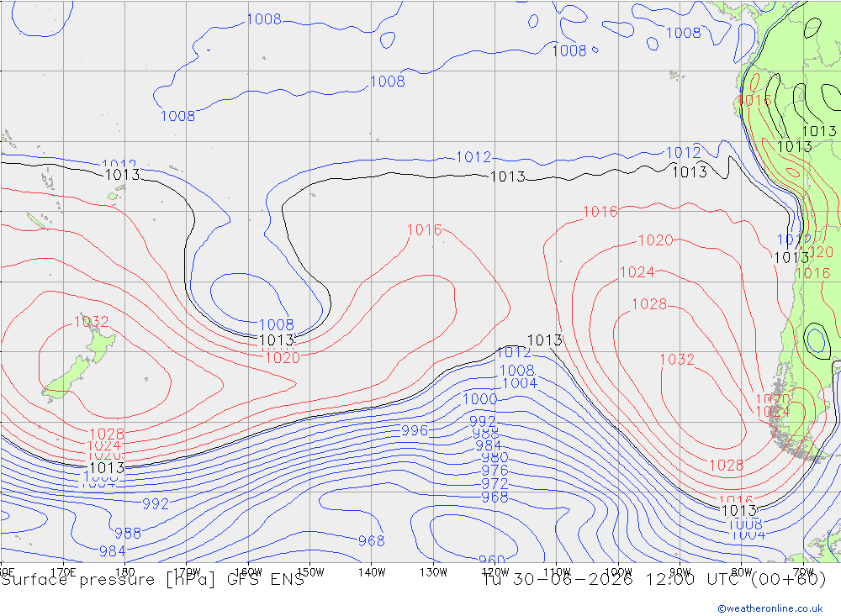Screen dimensions: 841x616
Task: Click the 'Tu 30-06-2026 12:00 UTC (00+60)' timestamp
Action: pos(654,580)
